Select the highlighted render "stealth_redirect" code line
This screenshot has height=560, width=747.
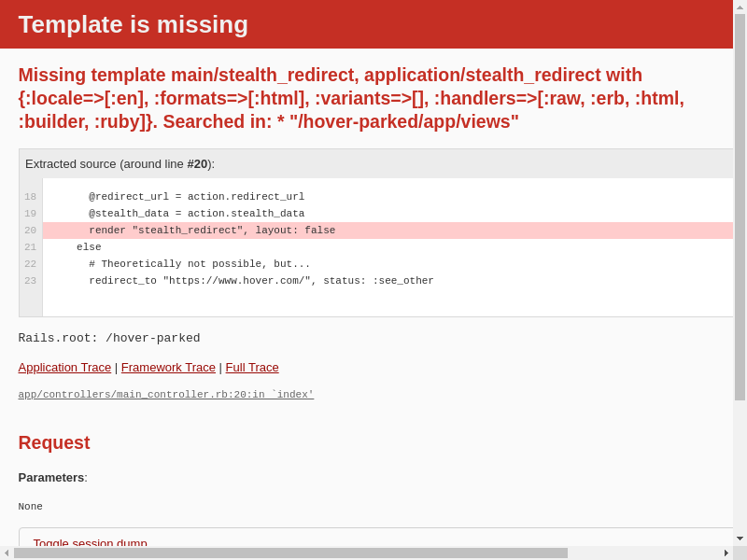pyautogui.click(x=212, y=231)
